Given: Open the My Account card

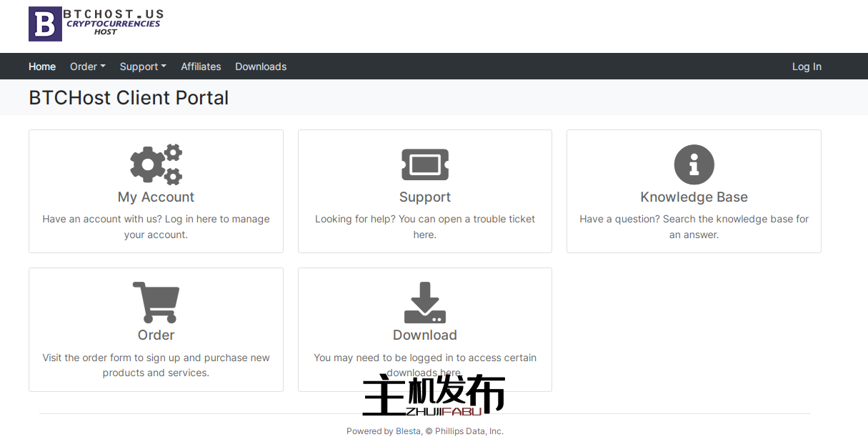Looking at the screenshot, I should (156, 190).
